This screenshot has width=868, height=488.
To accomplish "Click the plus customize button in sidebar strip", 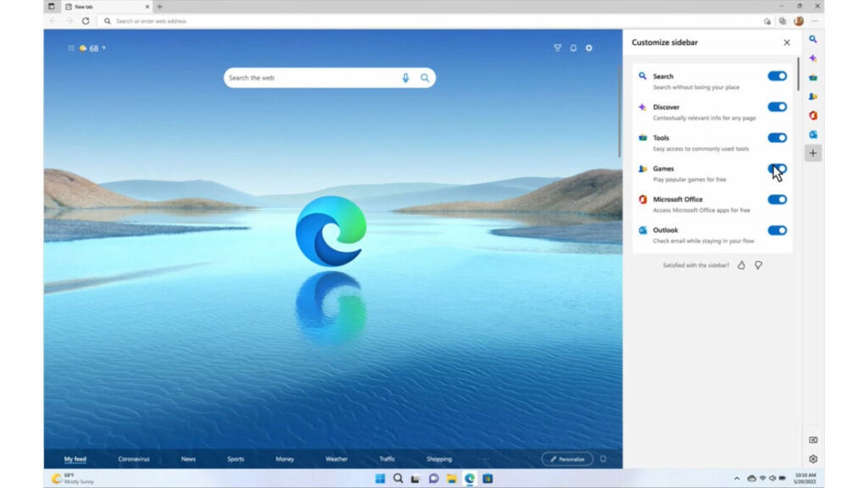I will tap(813, 153).
